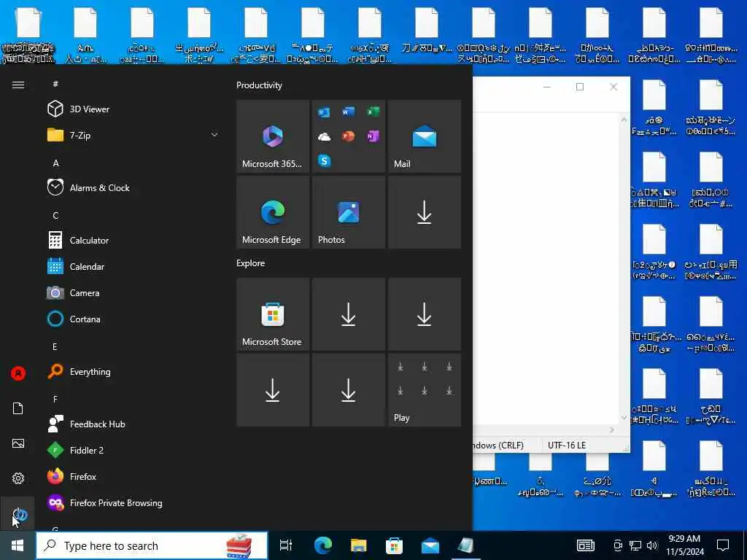Open Task View on the taskbar
The width and height of the screenshot is (747, 560).
click(286, 545)
